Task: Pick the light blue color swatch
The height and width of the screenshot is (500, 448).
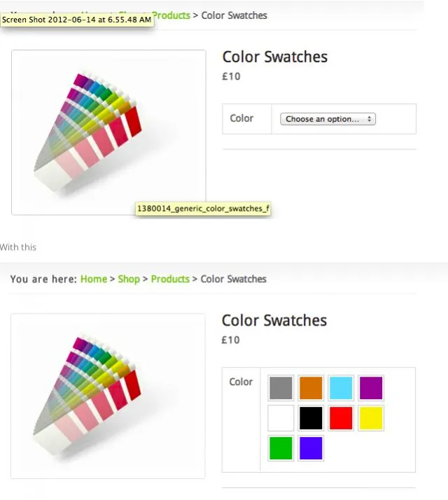Action: [341, 388]
